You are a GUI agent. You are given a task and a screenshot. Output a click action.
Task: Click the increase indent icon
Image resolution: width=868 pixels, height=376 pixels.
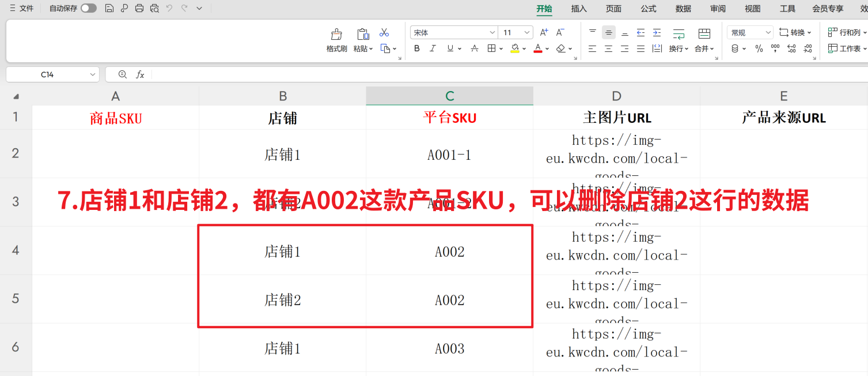[657, 33]
